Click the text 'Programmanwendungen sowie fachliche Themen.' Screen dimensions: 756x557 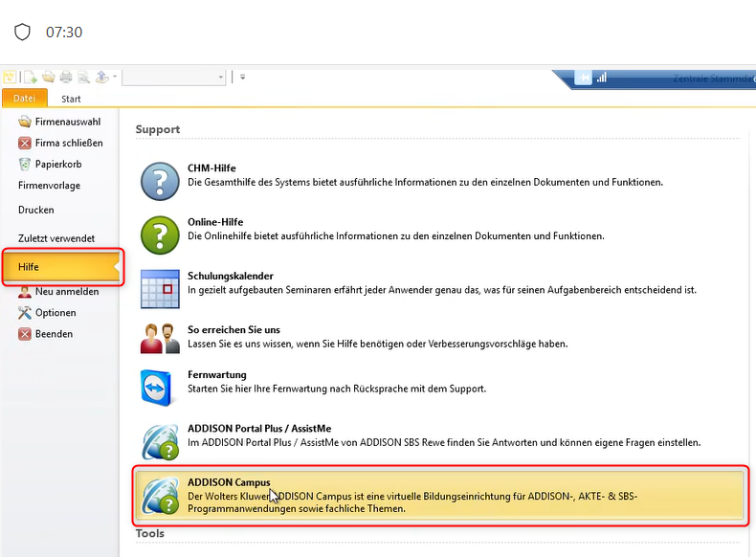(x=297, y=509)
